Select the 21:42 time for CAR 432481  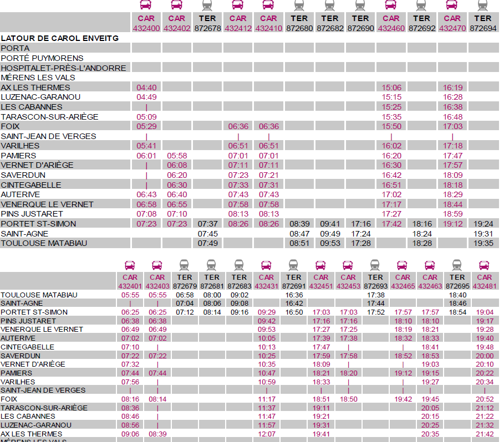click(485, 434)
